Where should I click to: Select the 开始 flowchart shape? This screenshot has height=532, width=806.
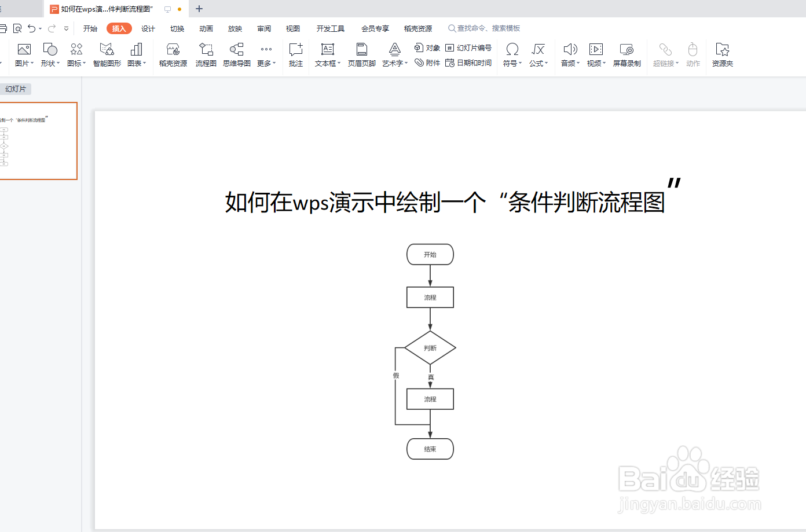tap(430, 254)
